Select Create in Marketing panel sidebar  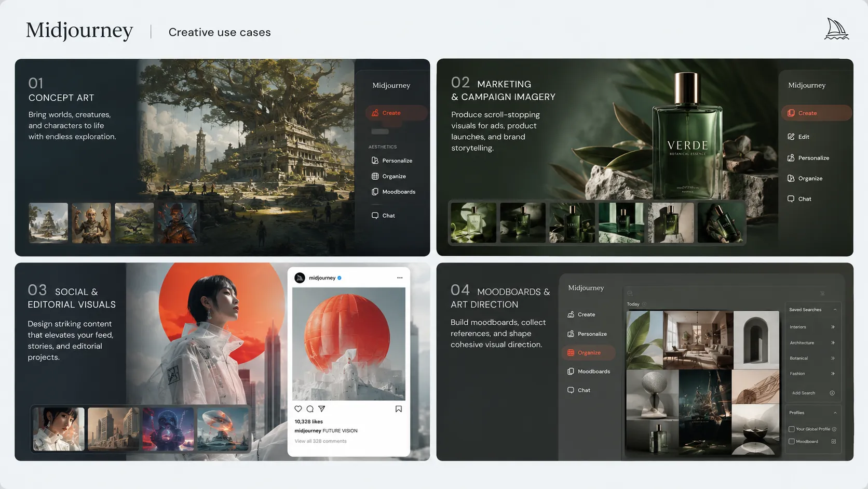click(x=816, y=113)
